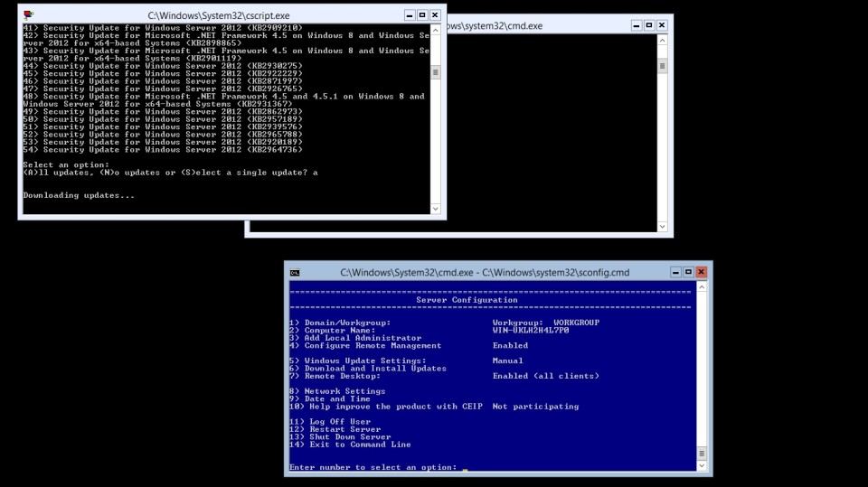This screenshot has width=868, height=487.
Task: Click '11) Log Off User' line
Action: tap(330, 422)
